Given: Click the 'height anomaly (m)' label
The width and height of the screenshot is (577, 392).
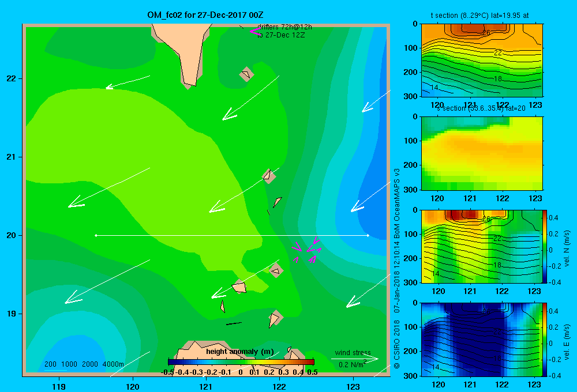Looking at the screenshot, I should point(240,352).
